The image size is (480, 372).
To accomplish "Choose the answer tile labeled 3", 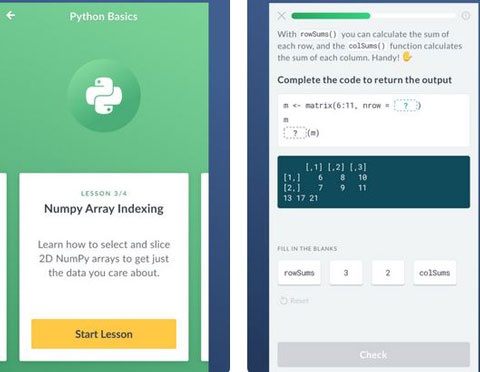I will (346, 273).
